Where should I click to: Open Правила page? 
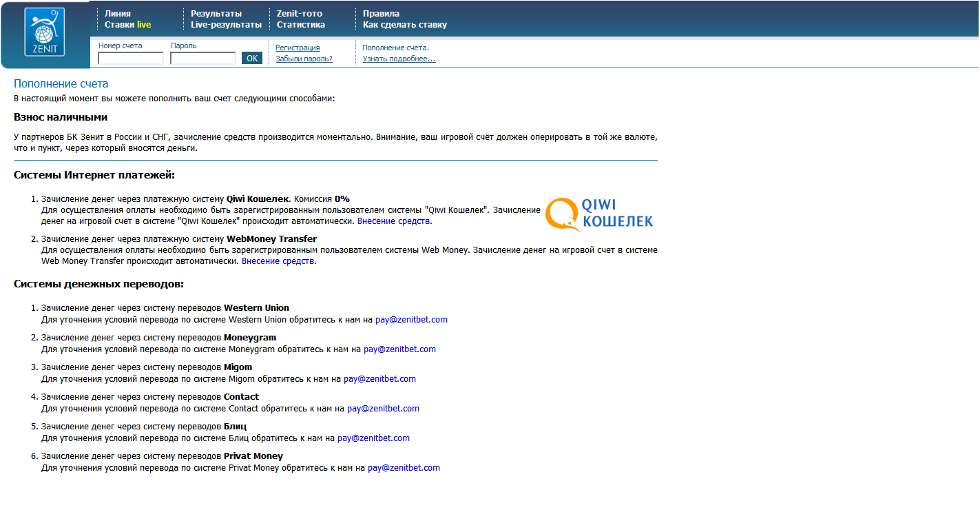tap(381, 14)
